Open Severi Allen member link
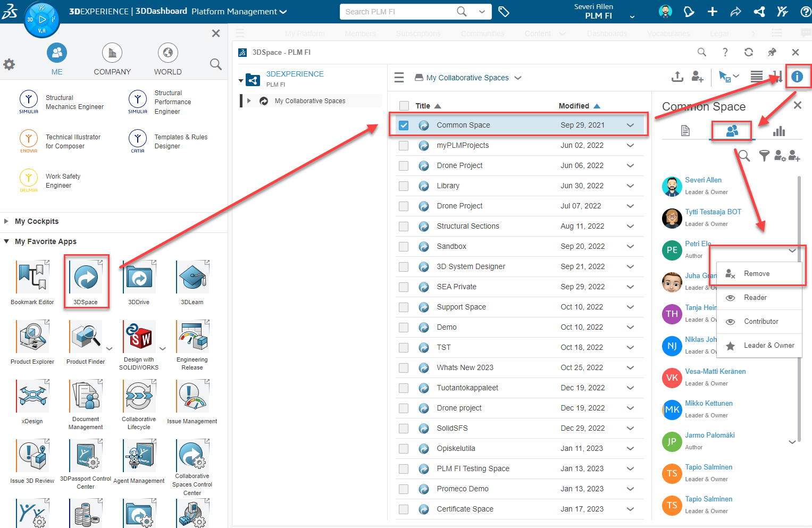 point(703,180)
